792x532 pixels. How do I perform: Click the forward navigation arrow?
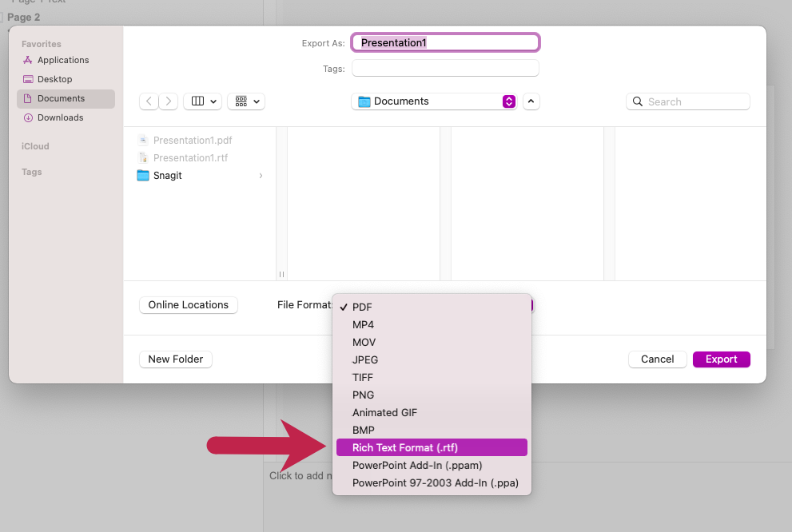(x=169, y=101)
